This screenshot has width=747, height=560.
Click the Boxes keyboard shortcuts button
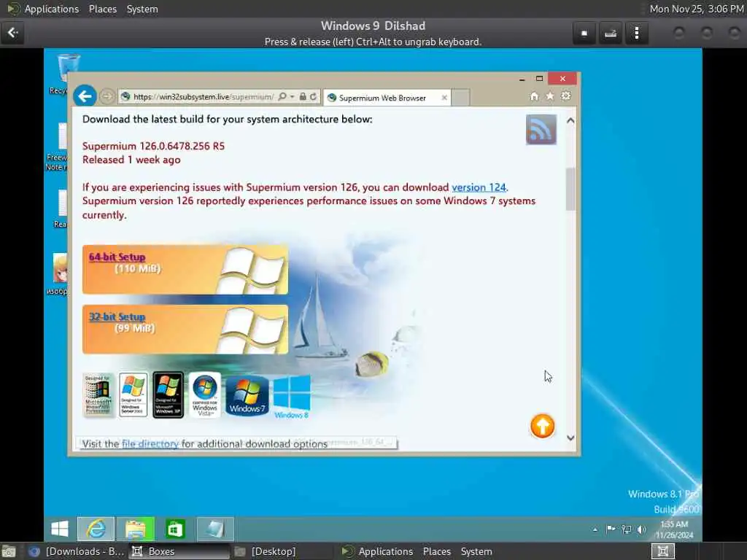coord(611,34)
